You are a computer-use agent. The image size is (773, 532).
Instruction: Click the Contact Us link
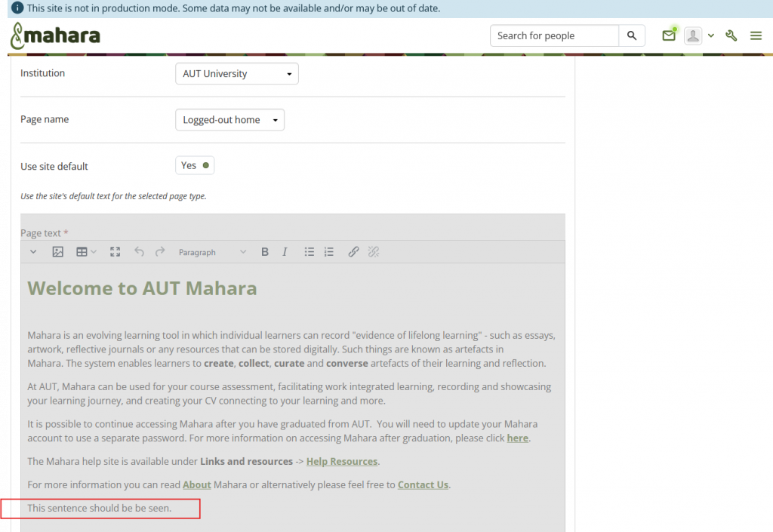coord(423,484)
